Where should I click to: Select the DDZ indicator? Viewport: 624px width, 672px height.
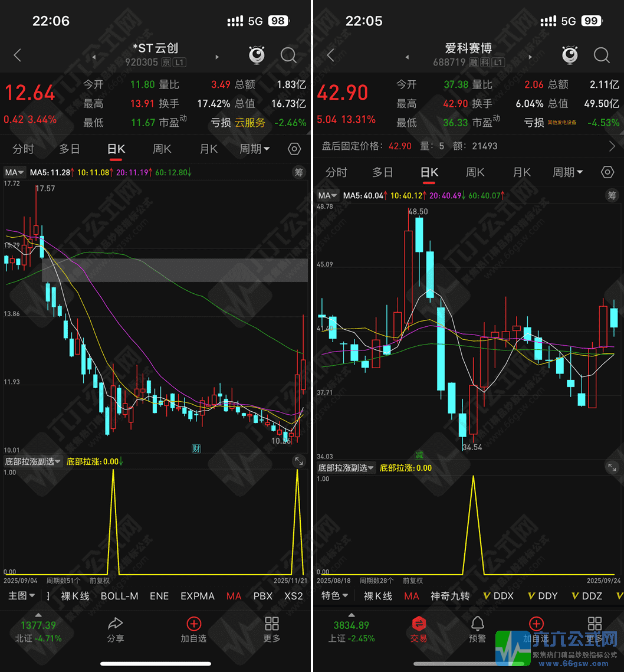tap(587, 596)
